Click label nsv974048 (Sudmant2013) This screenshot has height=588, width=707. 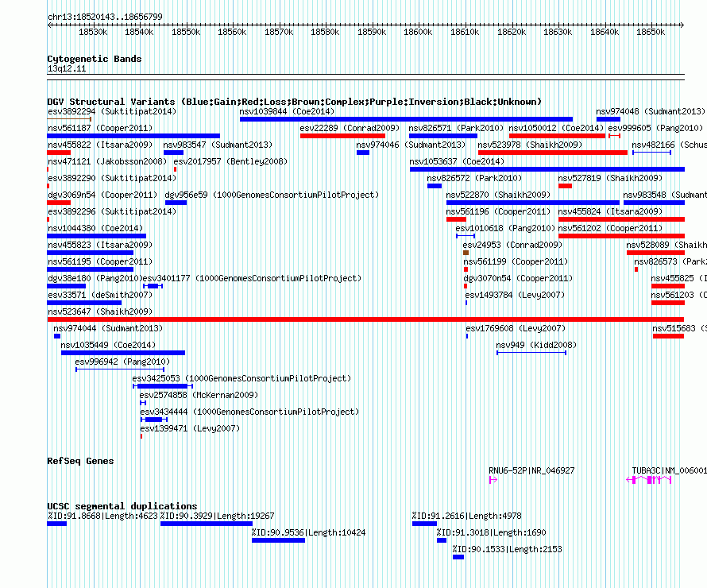(x=650, y=111)
